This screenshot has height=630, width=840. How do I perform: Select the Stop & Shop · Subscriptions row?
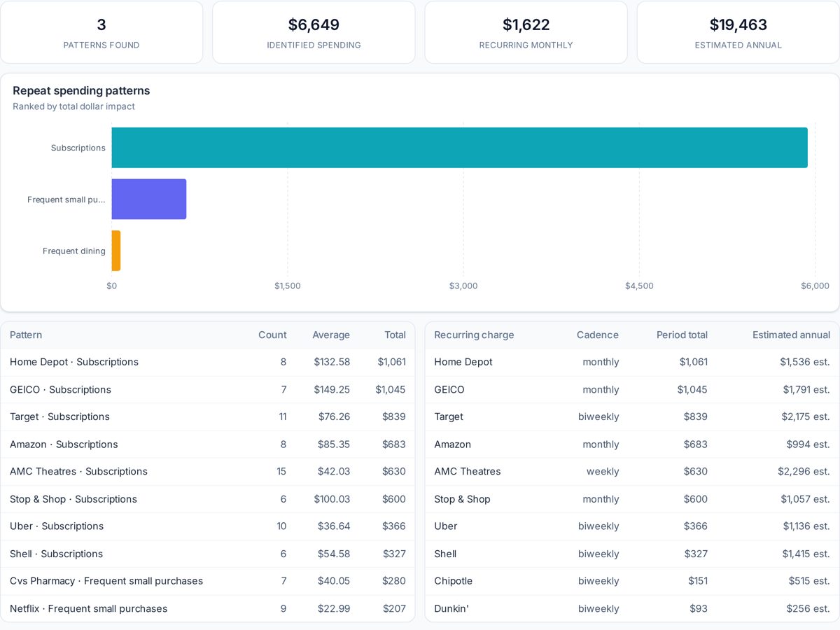[x=208, y=499]
